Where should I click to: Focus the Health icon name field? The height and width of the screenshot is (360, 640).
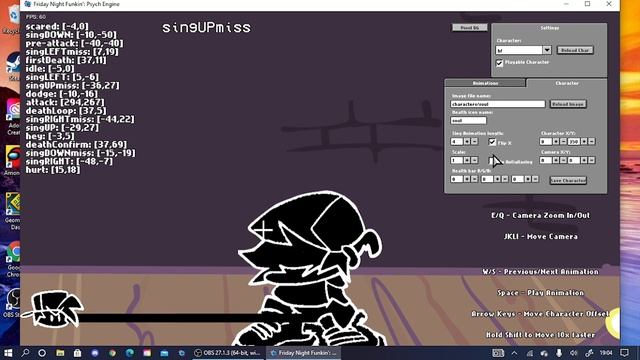[468, 120]
